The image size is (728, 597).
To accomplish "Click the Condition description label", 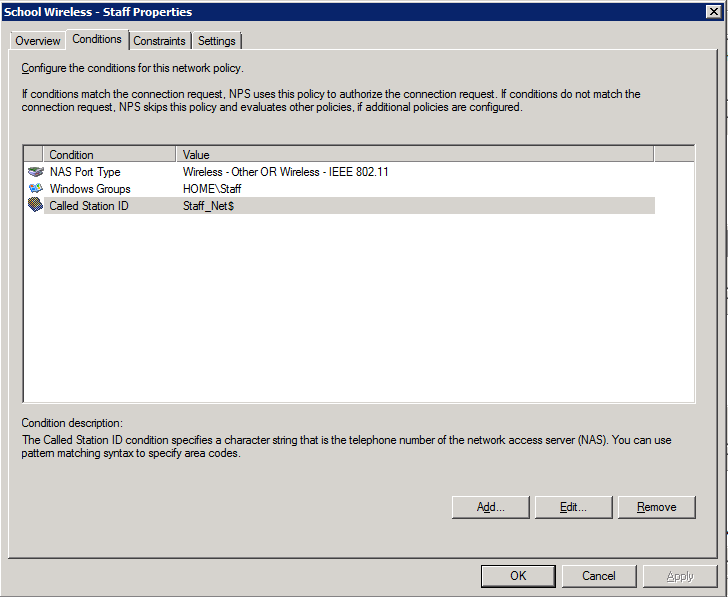I will pos(72,423).
